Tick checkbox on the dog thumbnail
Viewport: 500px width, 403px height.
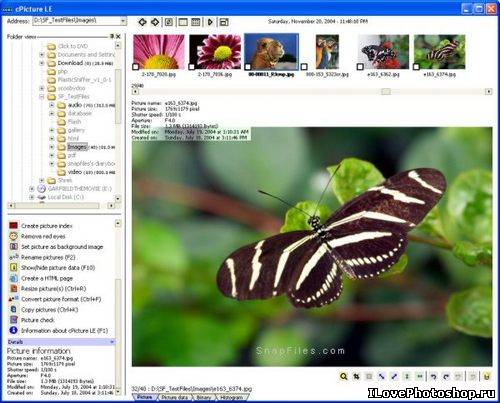pos(248,67)
